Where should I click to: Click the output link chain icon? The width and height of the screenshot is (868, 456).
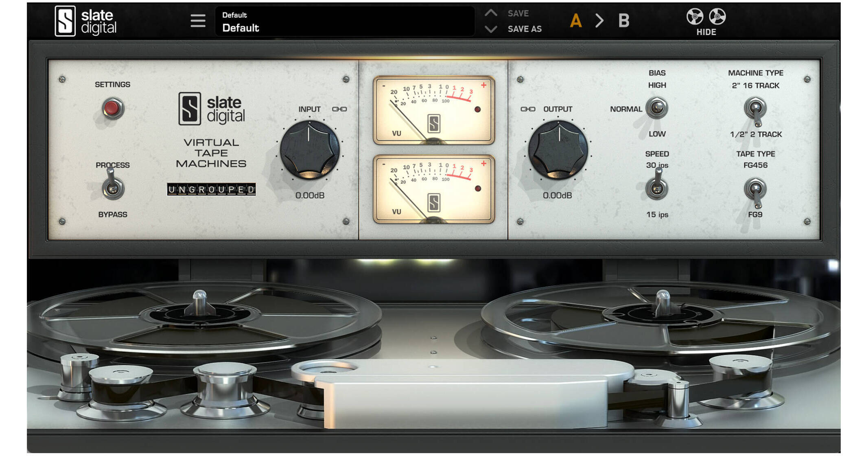(x=528, y=109)
